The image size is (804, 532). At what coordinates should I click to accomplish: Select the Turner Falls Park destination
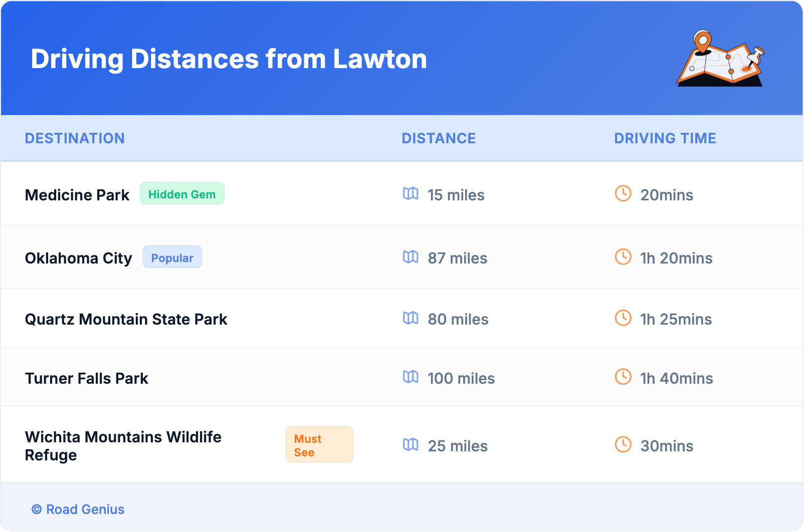pyautogui.click(x=87, y=378)
